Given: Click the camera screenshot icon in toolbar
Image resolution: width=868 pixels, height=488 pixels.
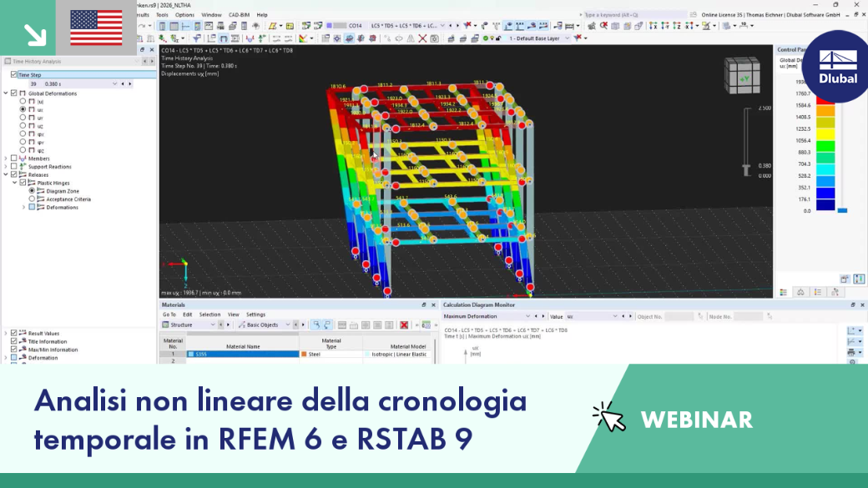Looking at the screenshot, I should tap(435, 38).
